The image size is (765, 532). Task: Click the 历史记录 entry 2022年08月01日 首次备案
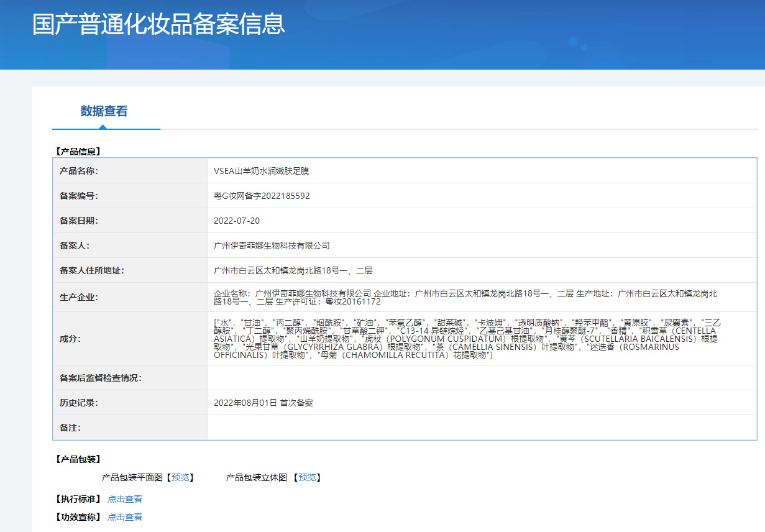(263, 403)
